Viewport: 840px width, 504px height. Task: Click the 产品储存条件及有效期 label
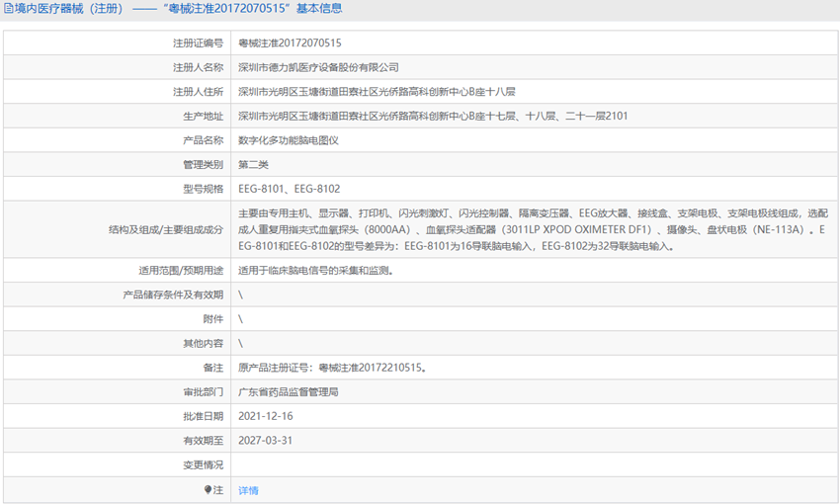(173, 294)
